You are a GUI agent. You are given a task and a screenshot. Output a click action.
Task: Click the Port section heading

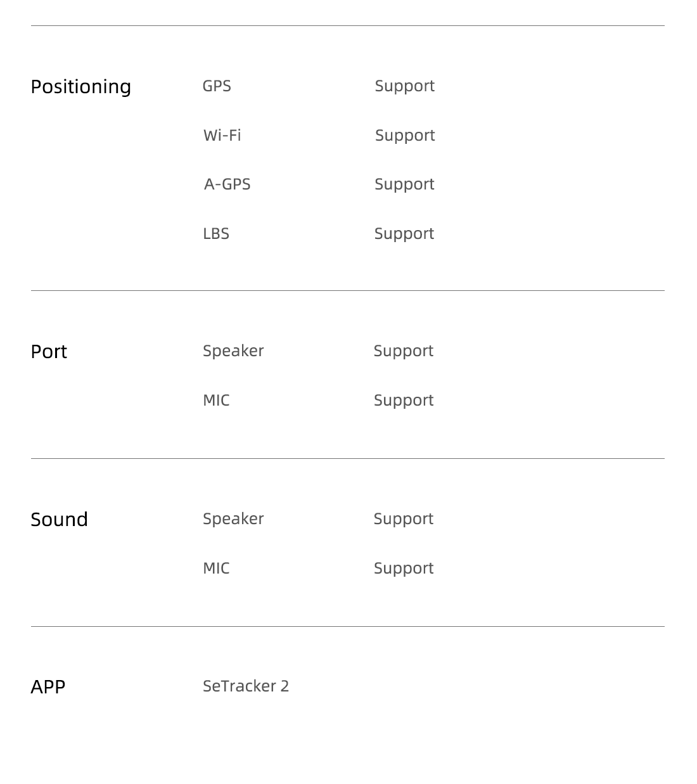[x=49, y=352]
